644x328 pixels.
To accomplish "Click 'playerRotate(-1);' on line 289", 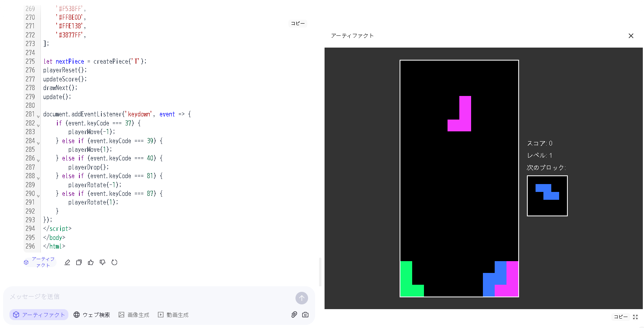I will (x=95, y=185).
